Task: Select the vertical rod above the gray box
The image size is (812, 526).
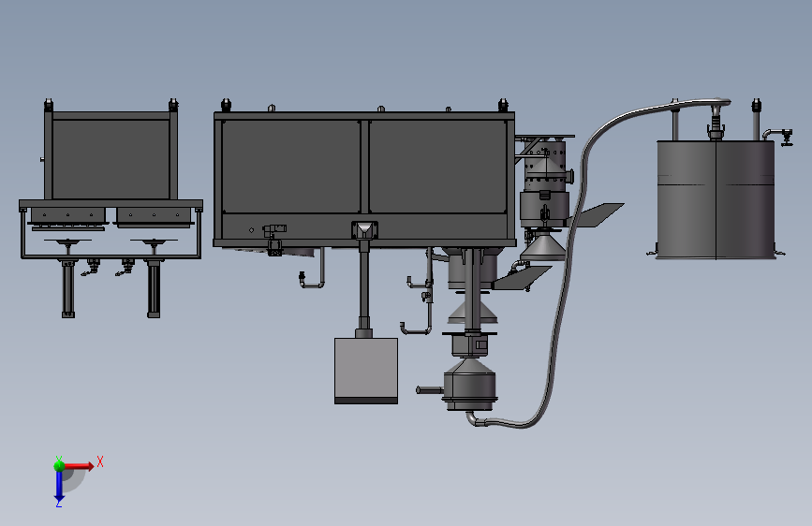Action: pyautogui.click(x=364, y=284)
